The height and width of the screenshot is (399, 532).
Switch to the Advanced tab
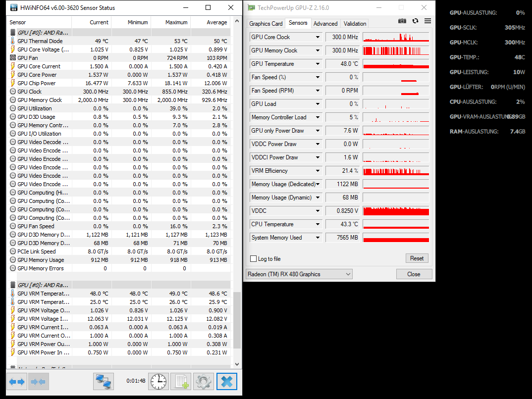coord(325,24)
